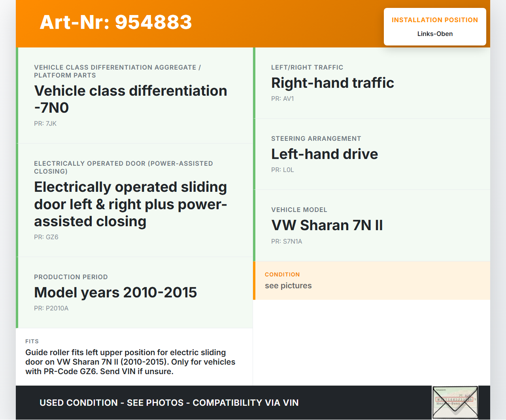Click the PR: AV1 code

(x=282, y=99)
